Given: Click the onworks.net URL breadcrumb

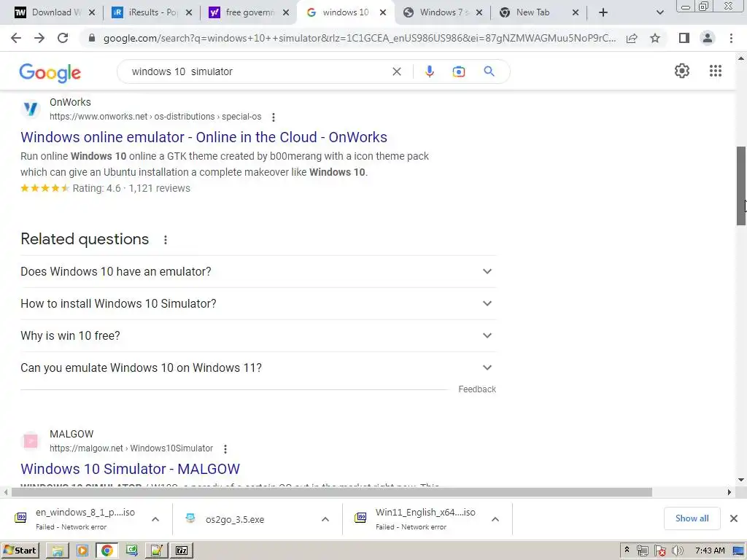Looking at the screenshot, I should click(155, 117).
